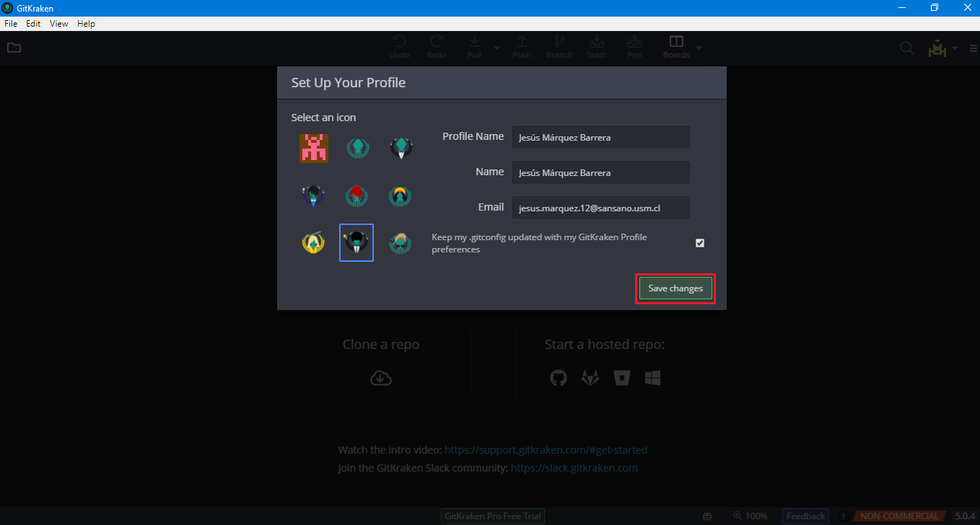980x525 pixels.
Task: Open the Boards dropdown arrow
Action: (698, 48)
